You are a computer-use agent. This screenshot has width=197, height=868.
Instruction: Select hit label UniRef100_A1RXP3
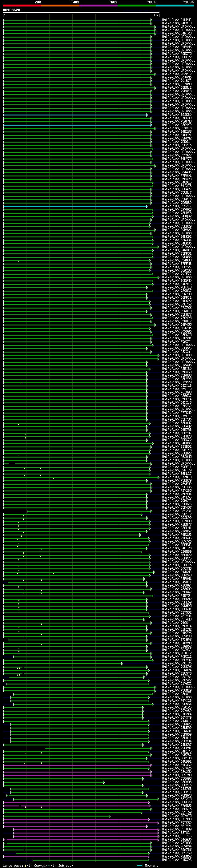coord(177,860)
